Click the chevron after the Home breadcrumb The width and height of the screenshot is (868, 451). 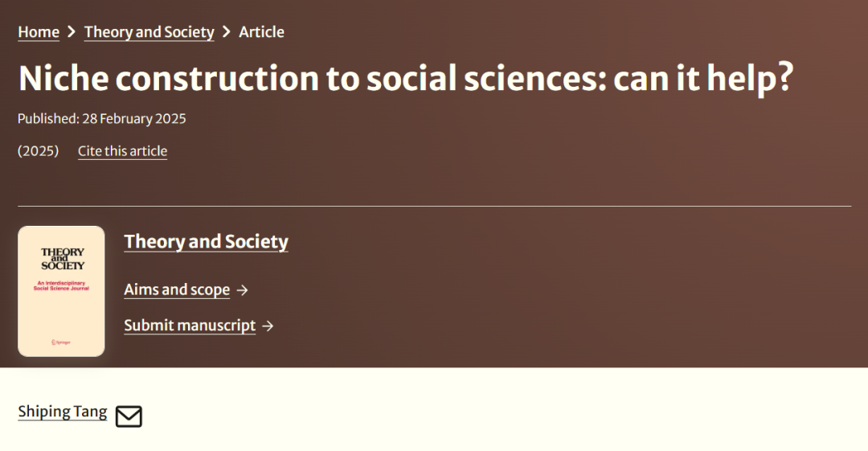tap(72, 32)
